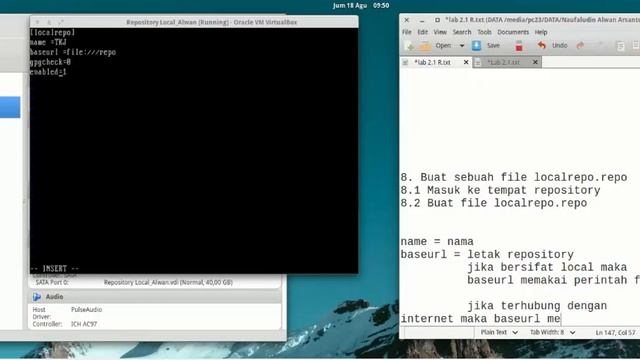Click the Open folder icon in editor toolbar
The image size is (640, 360).
pyautogui.click(x=425, y=46)
